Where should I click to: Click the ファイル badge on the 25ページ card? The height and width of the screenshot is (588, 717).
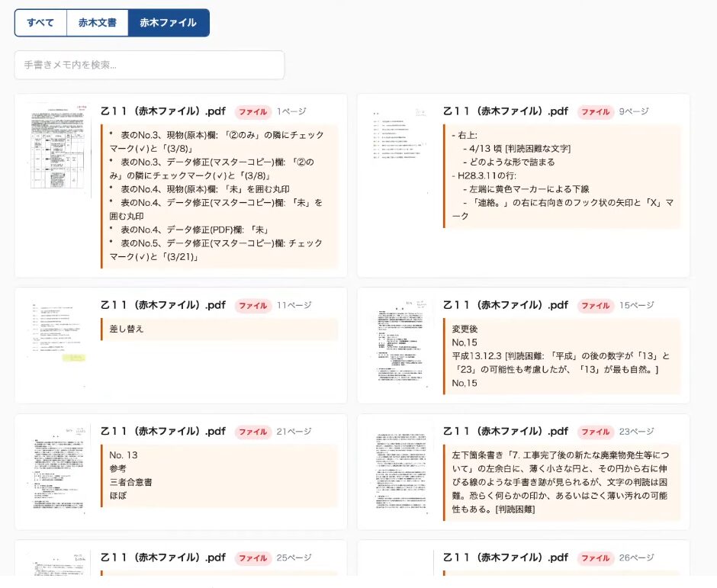[253, 558]
